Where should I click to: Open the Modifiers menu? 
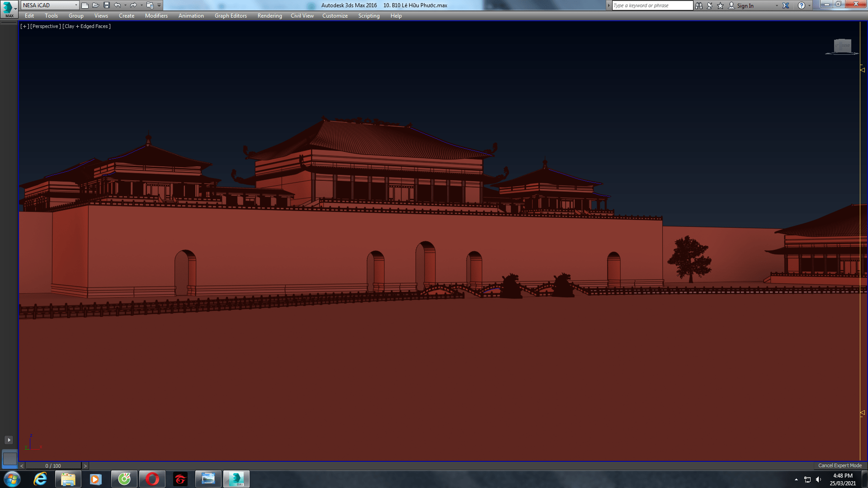[x=156, y=16]
